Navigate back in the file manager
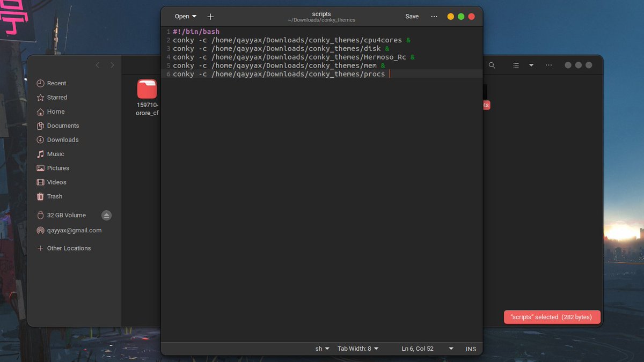 coord(97,65)
